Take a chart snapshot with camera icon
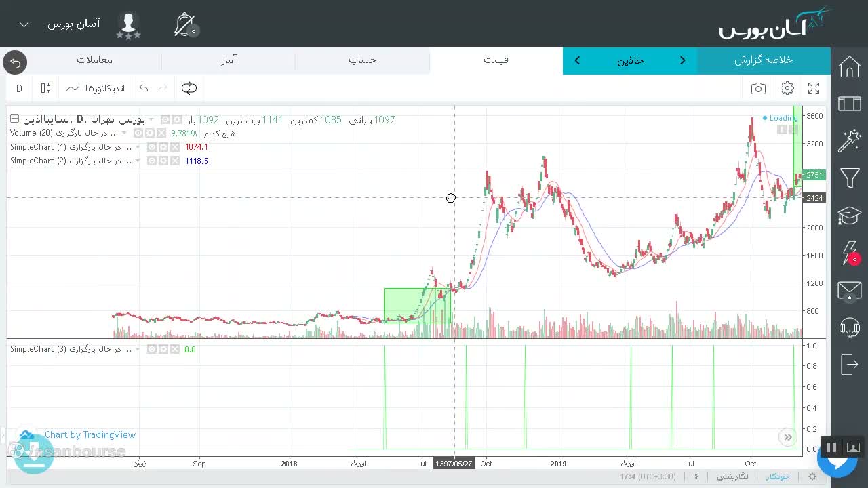This screenshot has width=868, height=488. pyautogui.click(x=758, y=88)
